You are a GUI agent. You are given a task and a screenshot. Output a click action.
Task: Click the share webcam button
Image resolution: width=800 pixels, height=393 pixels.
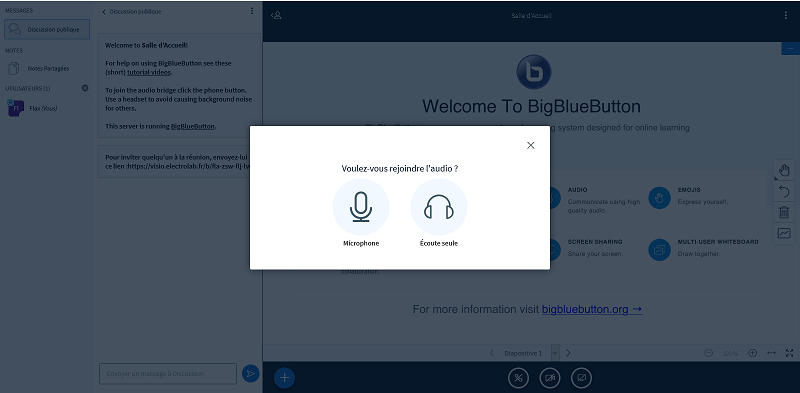[x=550, y=378]
